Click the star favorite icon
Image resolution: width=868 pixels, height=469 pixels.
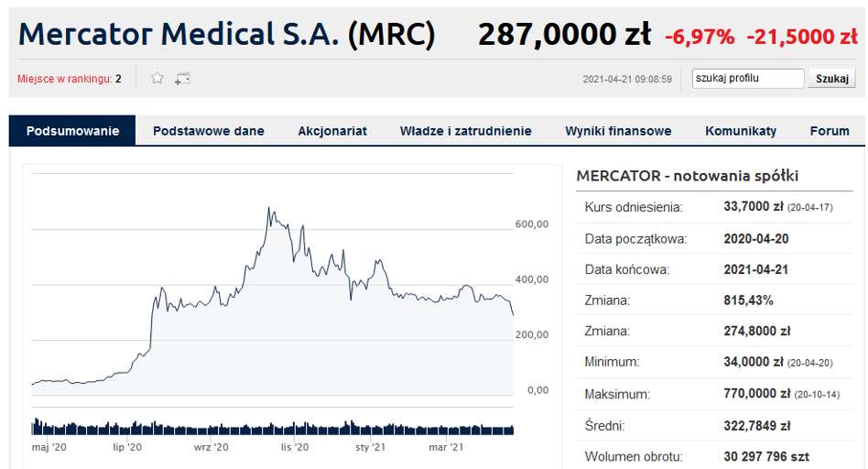coord(157,78)
